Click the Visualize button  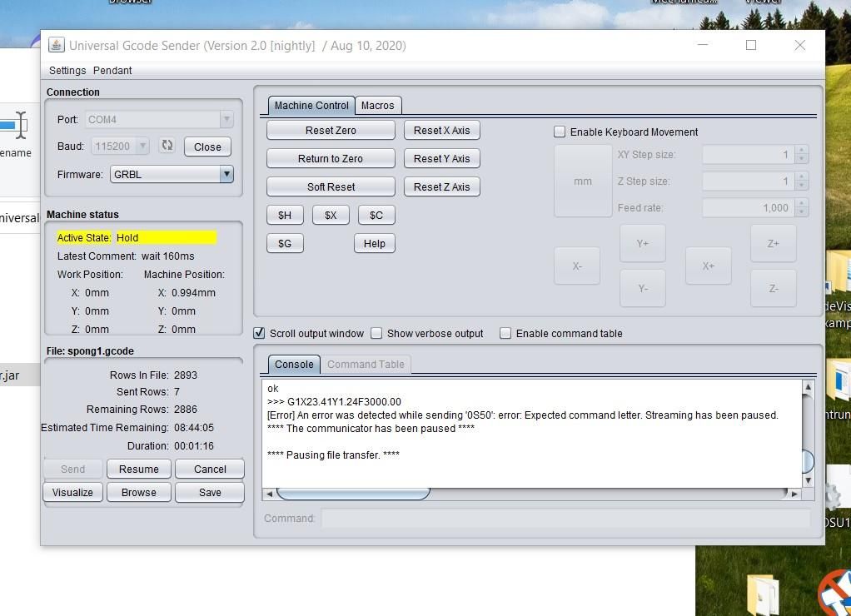click(72, 492)
